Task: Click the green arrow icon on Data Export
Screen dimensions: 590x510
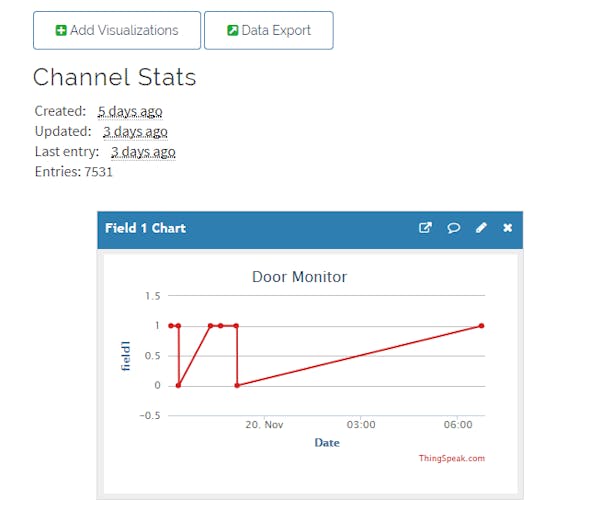Action: click(x=233, y=30)
